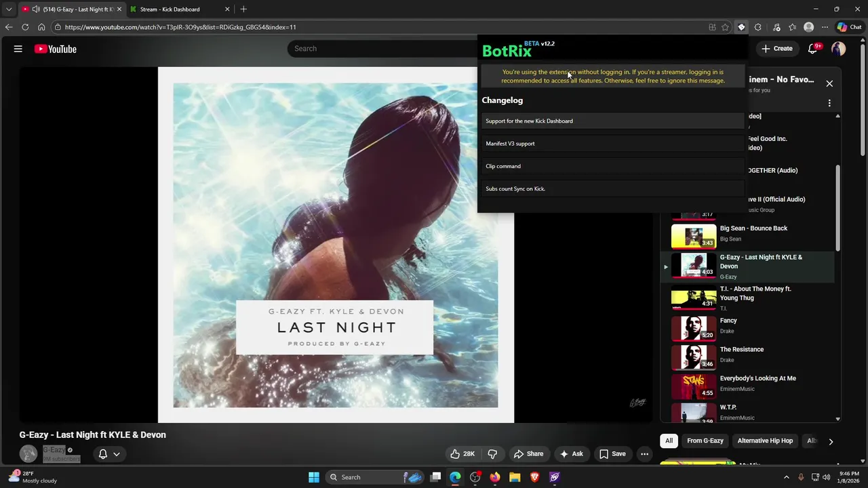This screenshot has width=868, height=488.
Task: Click the Ask button
Action: coord(571,453)
